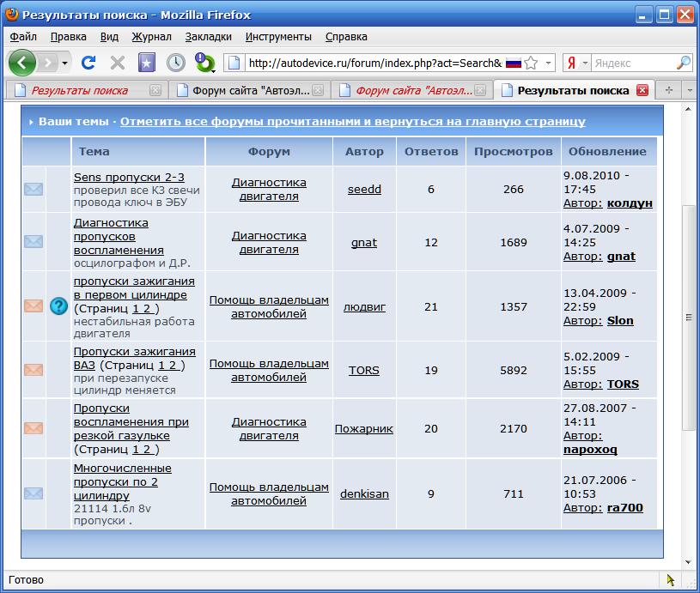
Task: Switch to the black-titled Форум сайта tab
Action: 249,91
